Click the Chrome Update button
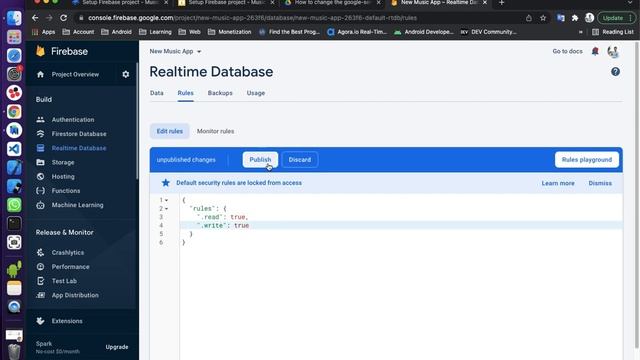Viewport: 640px width, 360px height. (x=616, y=18)
